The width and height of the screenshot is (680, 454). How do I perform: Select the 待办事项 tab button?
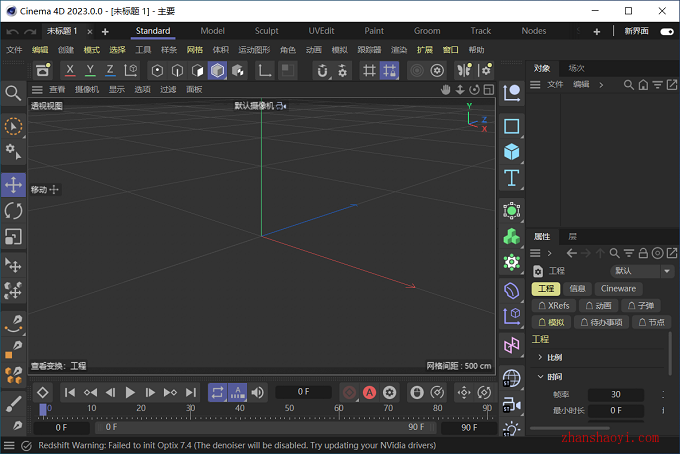pyautogui.click(x=602, y=322)
